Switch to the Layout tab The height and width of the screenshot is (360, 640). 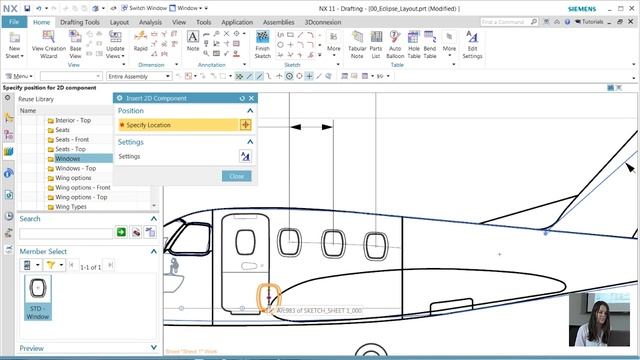point(119,22)
